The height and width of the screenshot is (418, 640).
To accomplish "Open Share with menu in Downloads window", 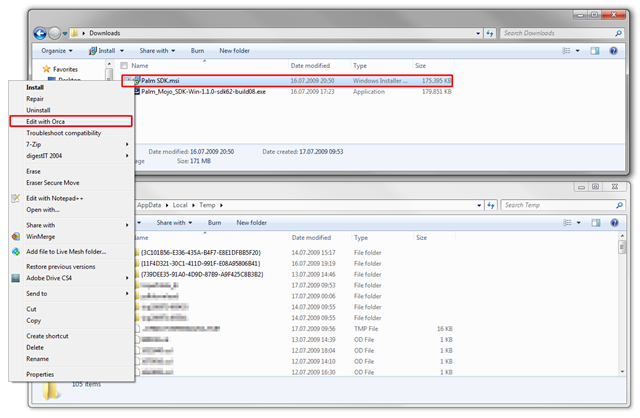I will 157,51.
